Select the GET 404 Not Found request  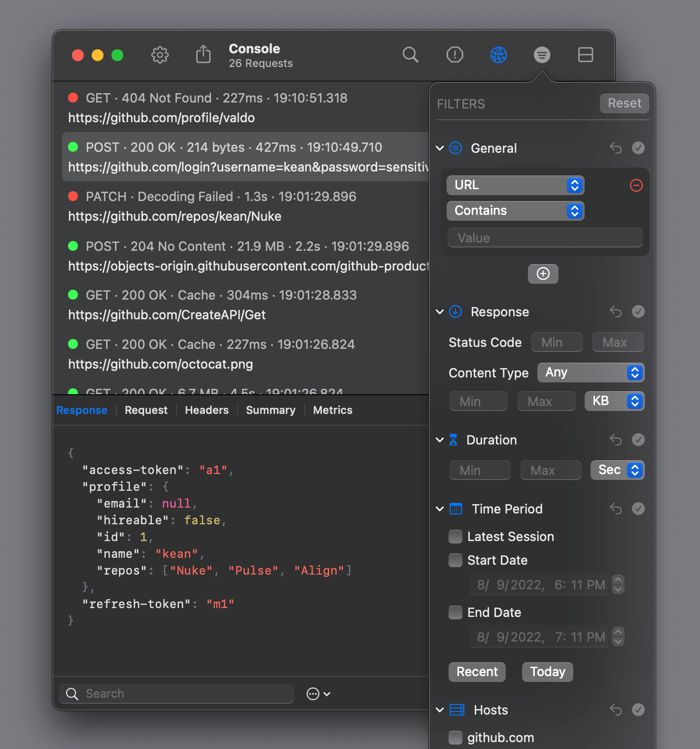click(x=245, y=107)
